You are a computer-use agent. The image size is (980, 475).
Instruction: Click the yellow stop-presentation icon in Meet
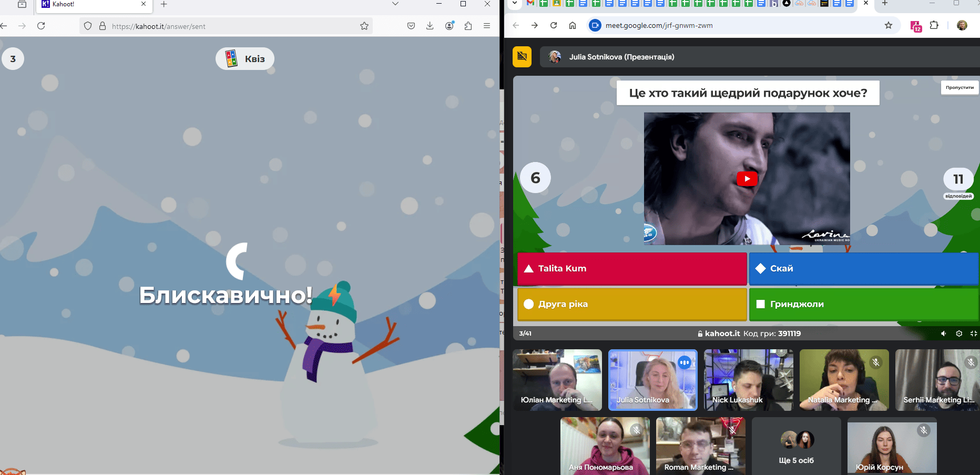(522, 56)
